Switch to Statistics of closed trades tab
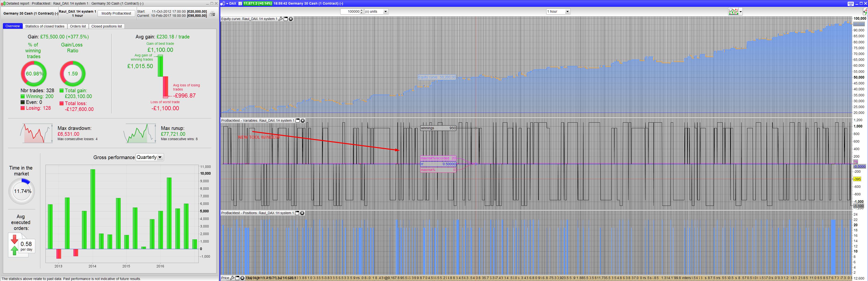Viewport: 868px width, 281px height. click(45, 26)
